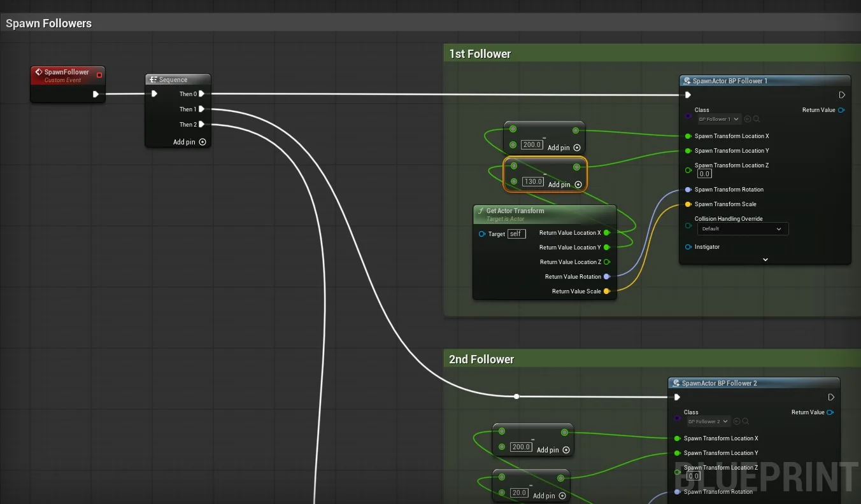Click the search icon next to BP Follower 1
Image resolution: width=861 pixels, height=504 pixels.
(x=757, y=119)
